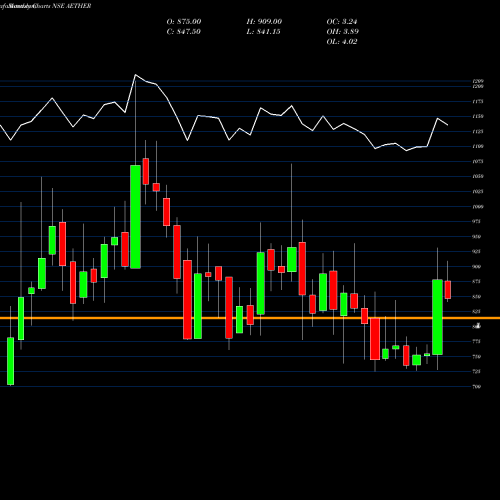Image resolution: width=500 pixels, height=500 pixels.
Task: Click the tallest green candle near chart peak
Action: tap(135, 217)
